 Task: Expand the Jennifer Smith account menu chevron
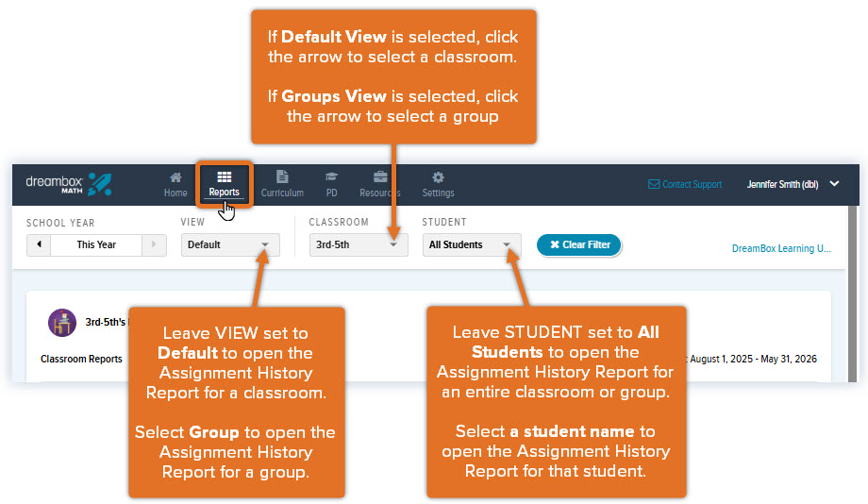pos(834,184)
